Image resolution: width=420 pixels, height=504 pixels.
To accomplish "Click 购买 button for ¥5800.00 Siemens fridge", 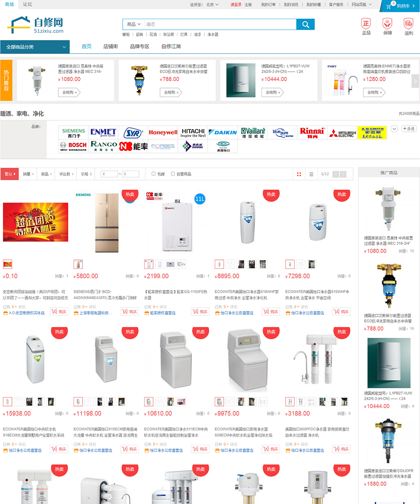I will coord(130,312).
